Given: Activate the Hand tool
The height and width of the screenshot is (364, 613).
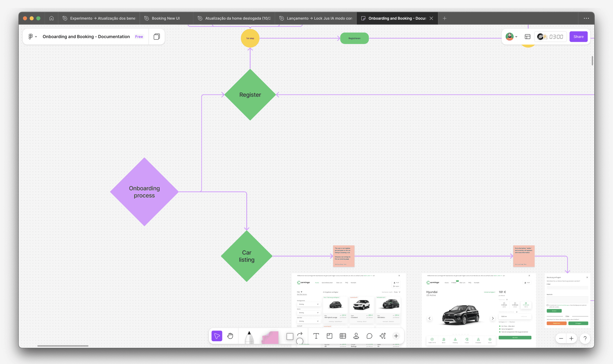Looking at the screenshot, I should (230, 336).
